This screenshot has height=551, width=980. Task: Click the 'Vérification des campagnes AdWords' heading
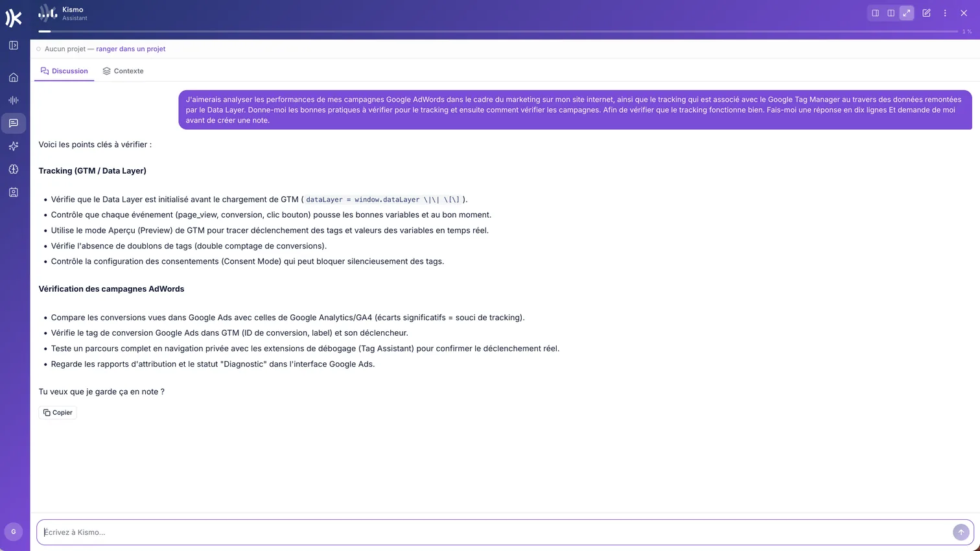[x=111, y=289]
